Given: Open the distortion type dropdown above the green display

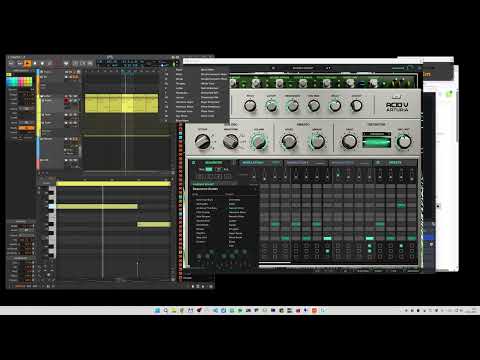Looking at the screenshot, I should pos(376,134).
